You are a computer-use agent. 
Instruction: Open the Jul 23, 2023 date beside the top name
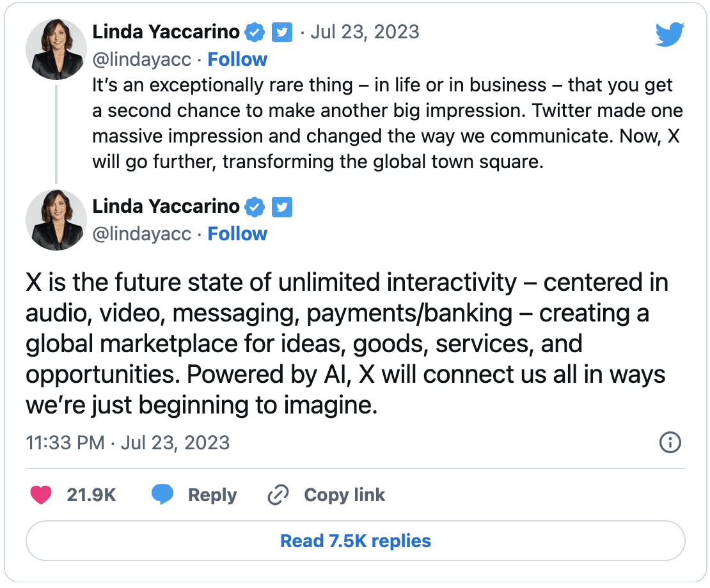click(365, 32)
